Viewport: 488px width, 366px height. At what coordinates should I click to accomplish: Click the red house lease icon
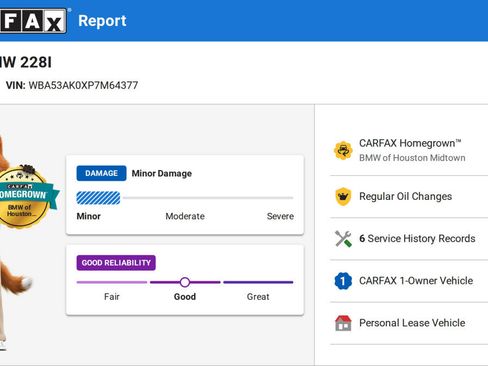pos(343,323)
